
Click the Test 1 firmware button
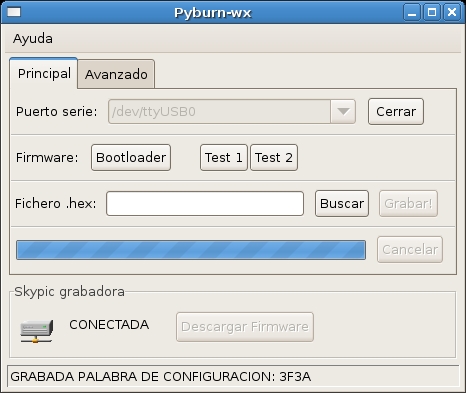point(224,157)
